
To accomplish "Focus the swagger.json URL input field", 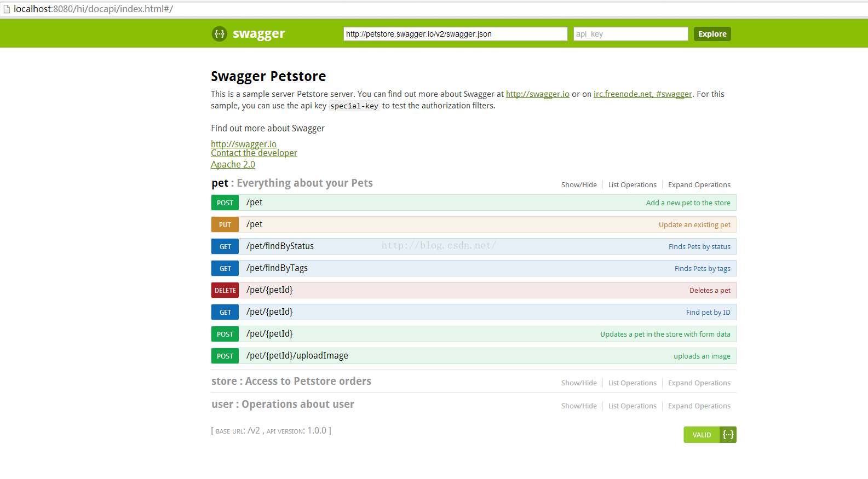I will point(456,34).
